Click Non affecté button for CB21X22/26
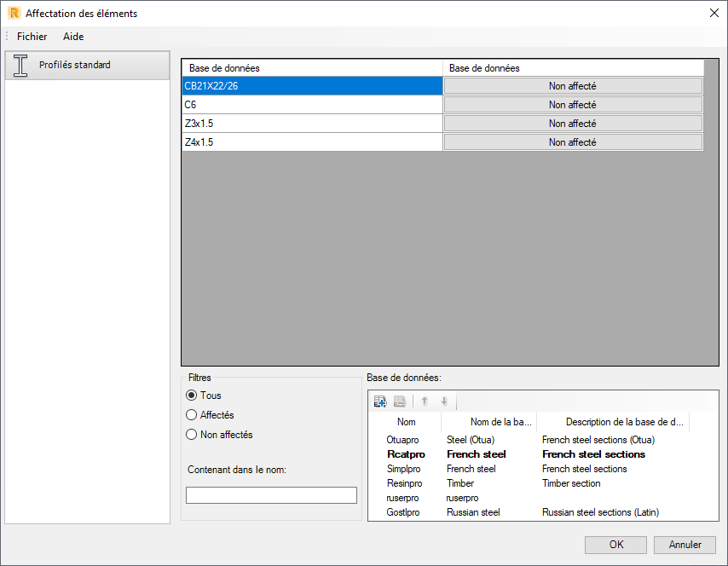Screen dimensions: 728x566 click(x=573, y=86)
